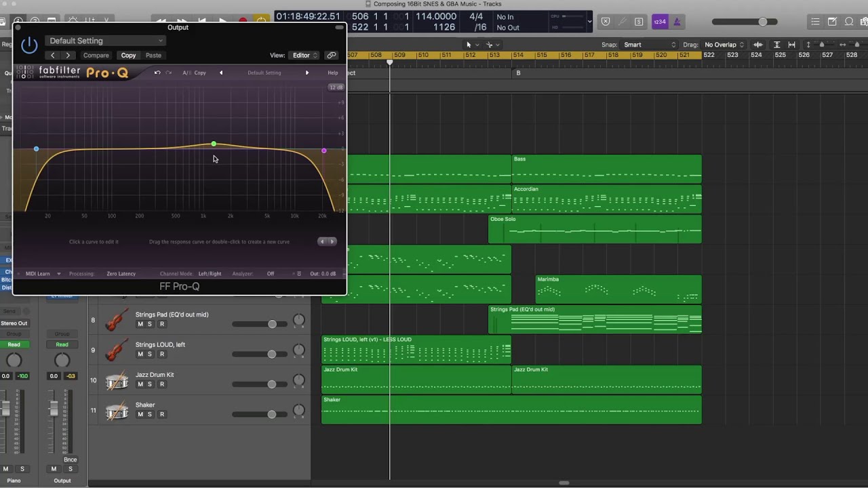The image size is (868, 488).
Task: Open the Default Setting preset dropdown
Action: 106,41
